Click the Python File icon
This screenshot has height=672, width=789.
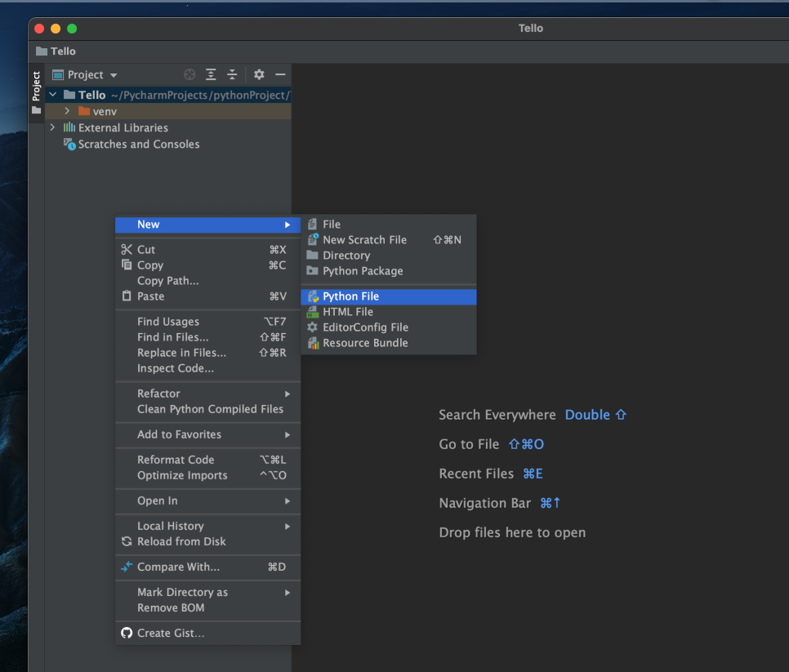click(x=313, y=296)
